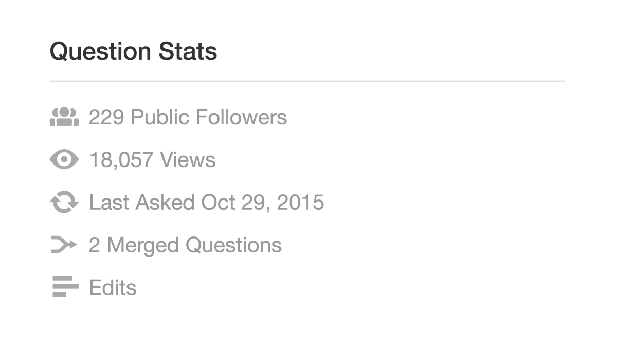617x364 pixels.
Task: Click the divider line below the heading
Action: (x=307, y=81)
